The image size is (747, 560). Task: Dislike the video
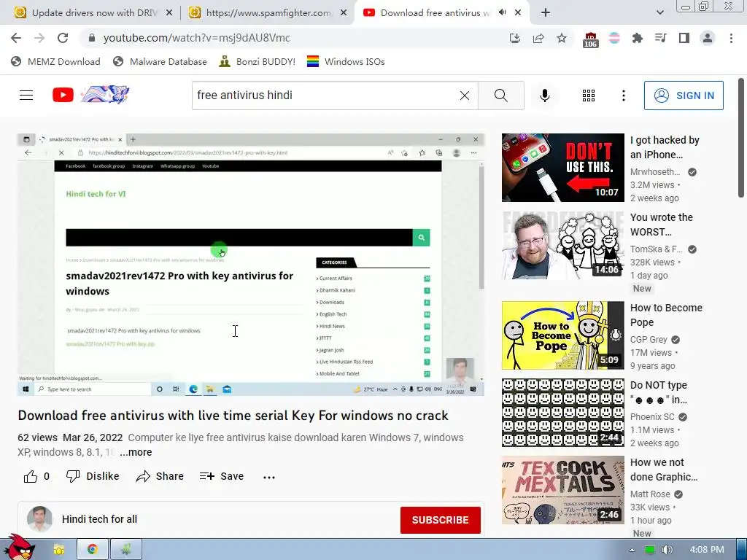[93, 476]
